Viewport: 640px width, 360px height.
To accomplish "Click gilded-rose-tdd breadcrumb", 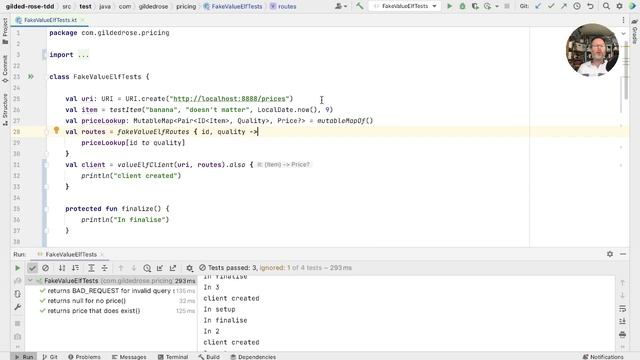I will [30, 7].
